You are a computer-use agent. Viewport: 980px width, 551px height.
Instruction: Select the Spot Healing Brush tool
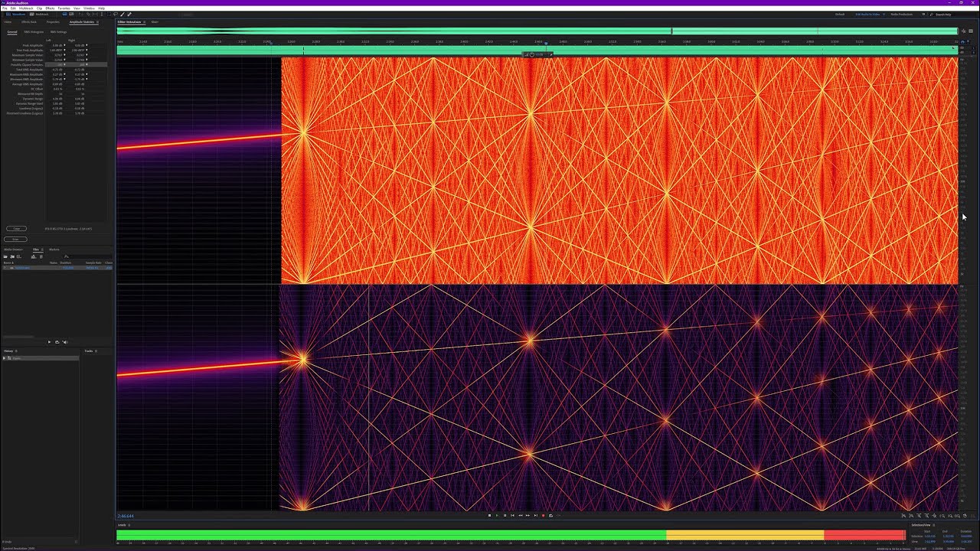click(129, 14)
